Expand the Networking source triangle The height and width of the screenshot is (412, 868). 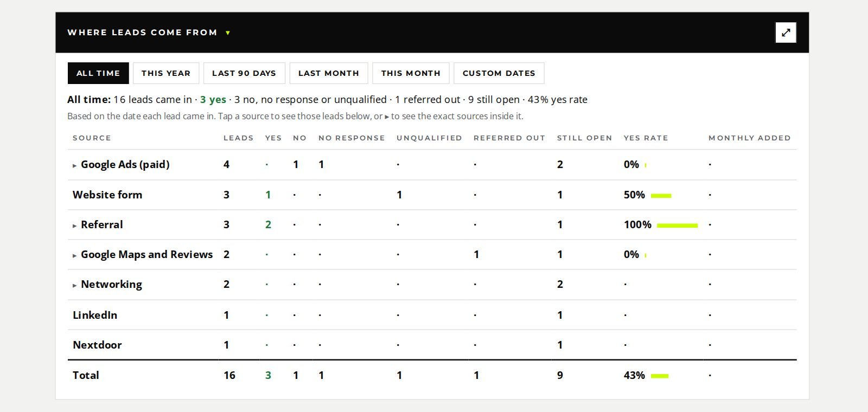point(75,285)
